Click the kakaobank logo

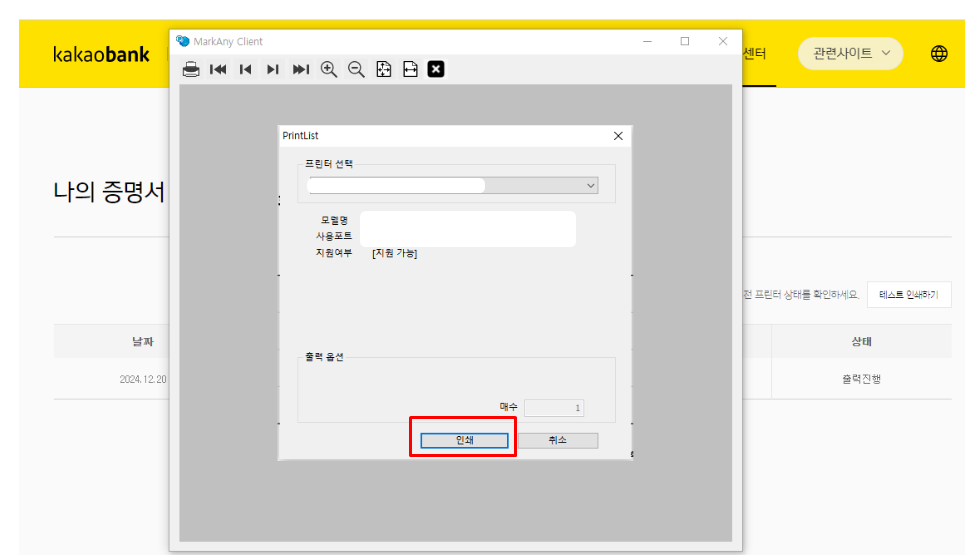101,54
